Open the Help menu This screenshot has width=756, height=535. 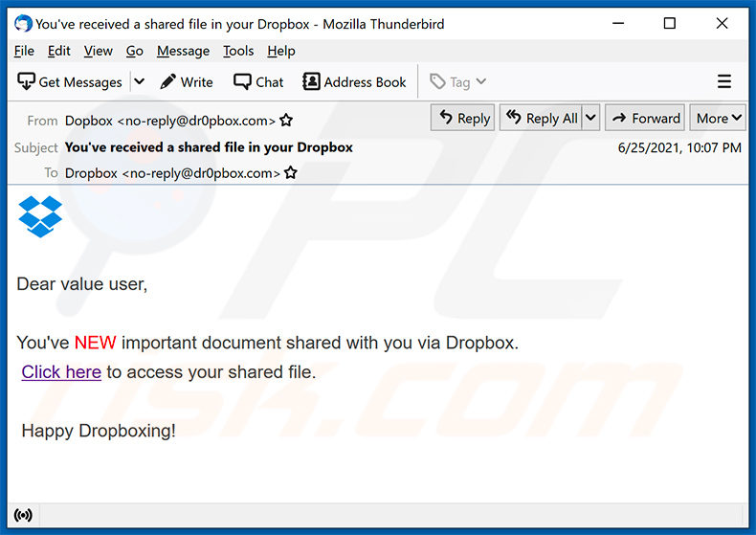click(281, 51)
